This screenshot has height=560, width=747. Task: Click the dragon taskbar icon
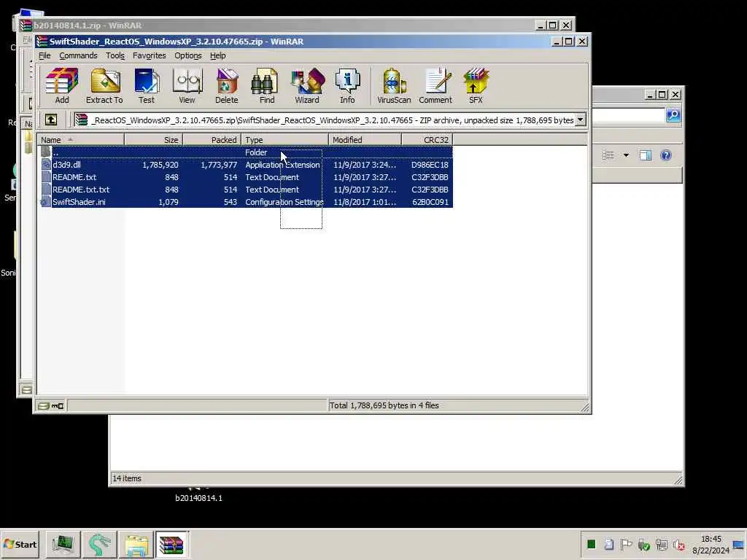click(99, 544)
